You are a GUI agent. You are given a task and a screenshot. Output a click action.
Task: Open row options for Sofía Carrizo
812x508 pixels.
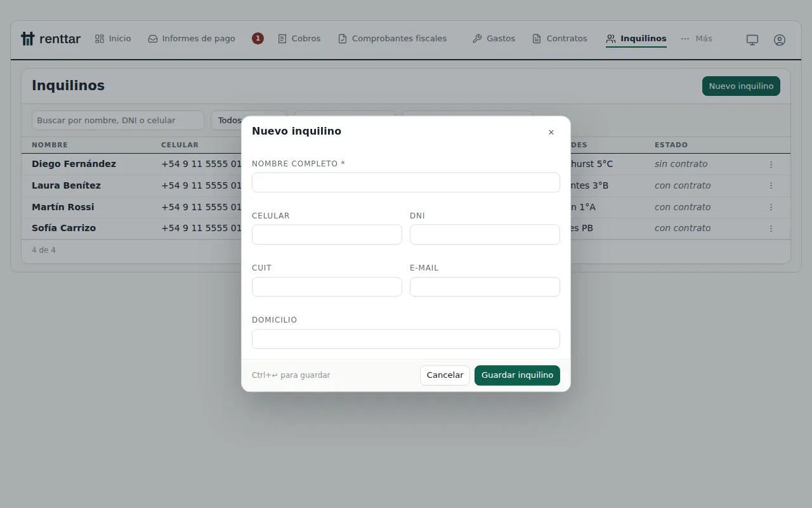(x=771, y=229)
